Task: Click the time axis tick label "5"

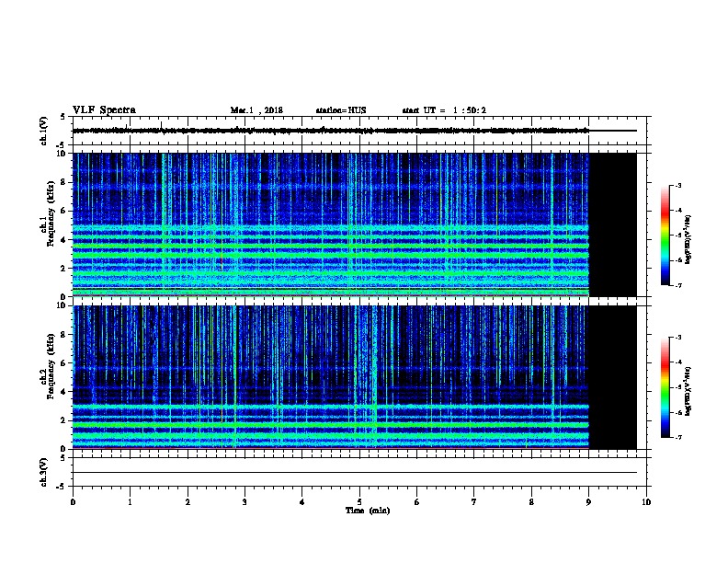Action: point(359,502)
